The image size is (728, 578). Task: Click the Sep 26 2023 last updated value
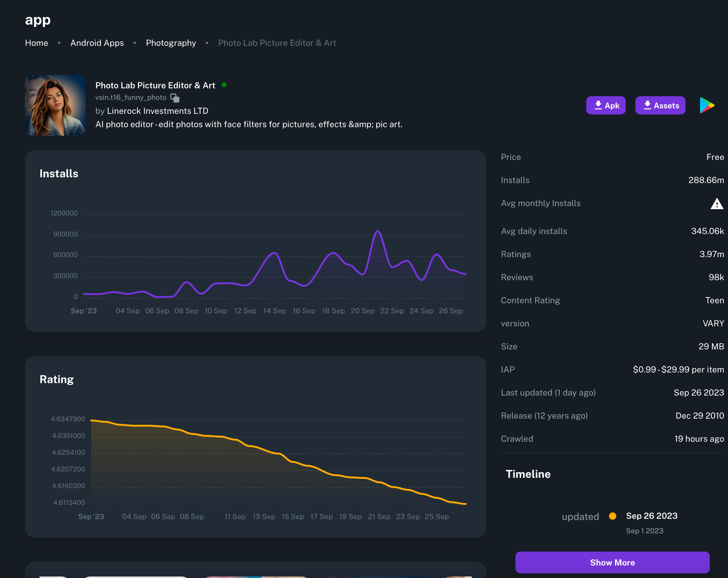pos(699,392)
